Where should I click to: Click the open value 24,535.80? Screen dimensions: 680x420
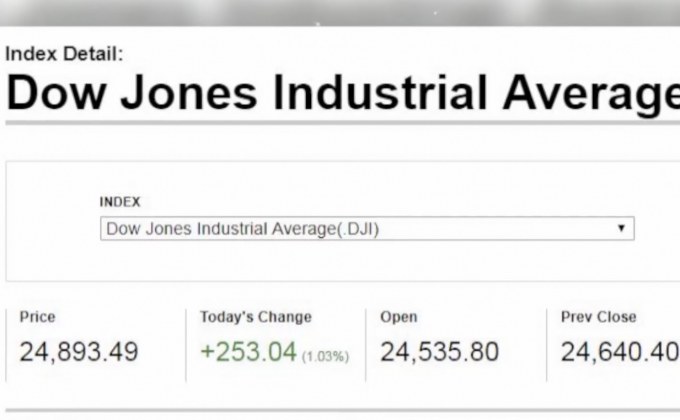pyautogui.click(x=439, y=352)
